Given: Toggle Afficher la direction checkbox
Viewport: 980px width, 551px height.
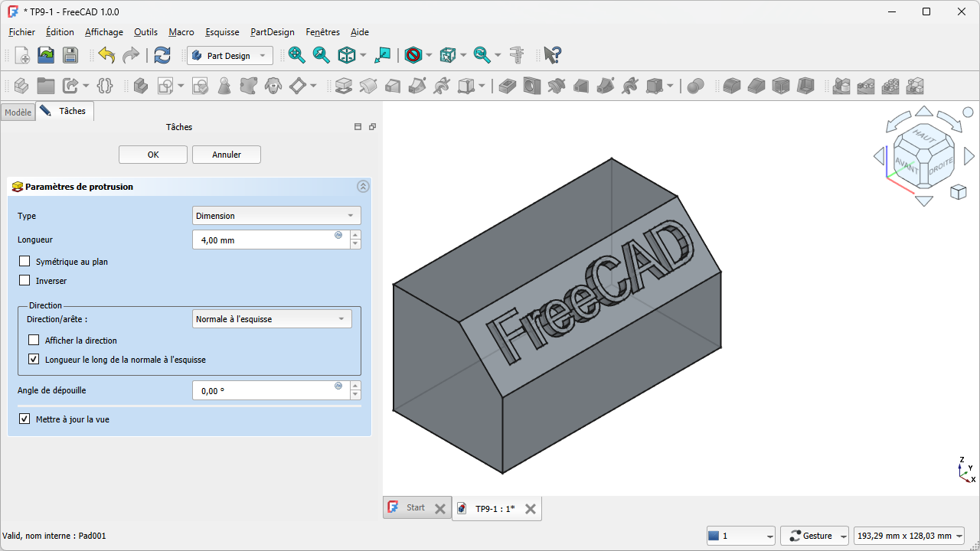Looking at the screenshot, I should click(34, 341).
